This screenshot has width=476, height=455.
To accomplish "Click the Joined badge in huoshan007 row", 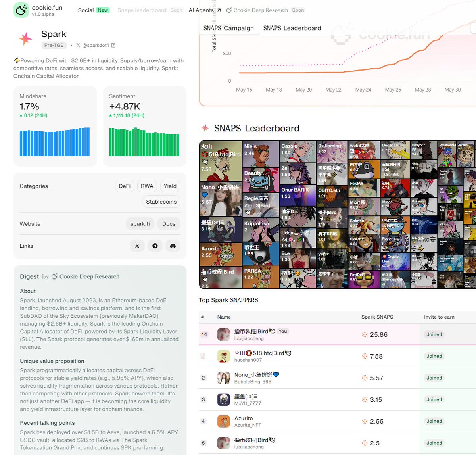I will pyautogui.click(x=434, y=356).
